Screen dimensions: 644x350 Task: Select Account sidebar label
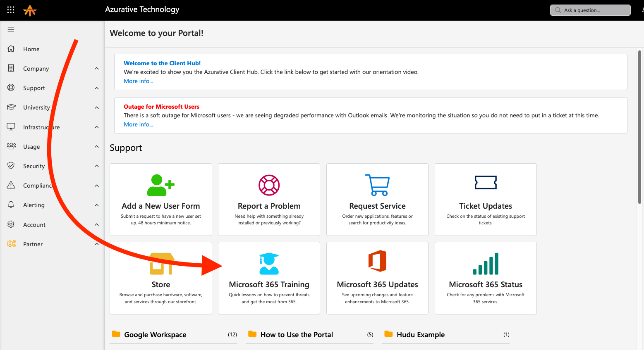pyautogui.click(x=34, y=225)
